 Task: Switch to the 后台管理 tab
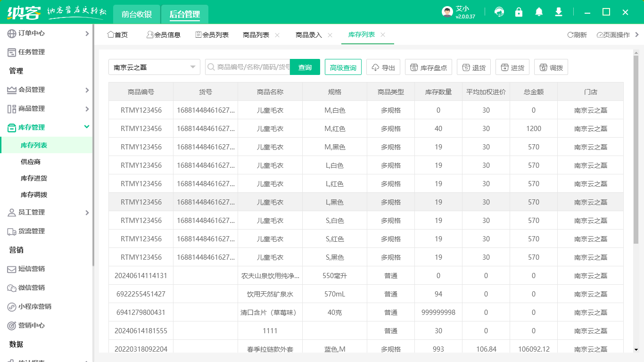[x=185, y=14]
